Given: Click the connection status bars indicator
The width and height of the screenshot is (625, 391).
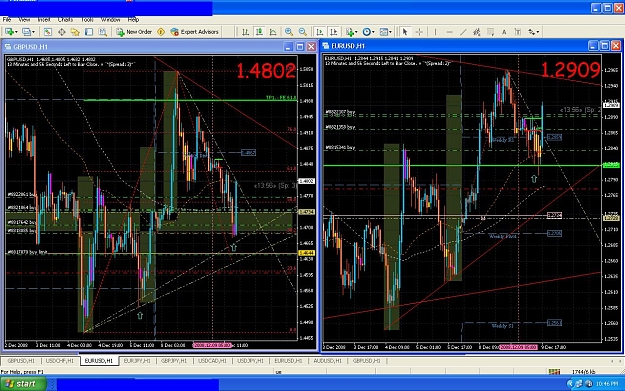Looking at the screenshot, I should tap(554, 372).
